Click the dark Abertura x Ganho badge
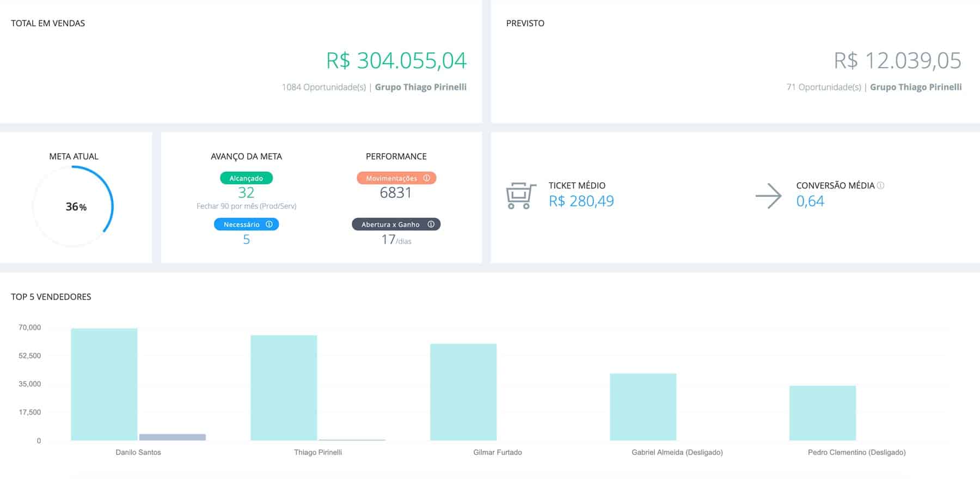This screenshot has width=980, height=479. [x=390, y=225]
